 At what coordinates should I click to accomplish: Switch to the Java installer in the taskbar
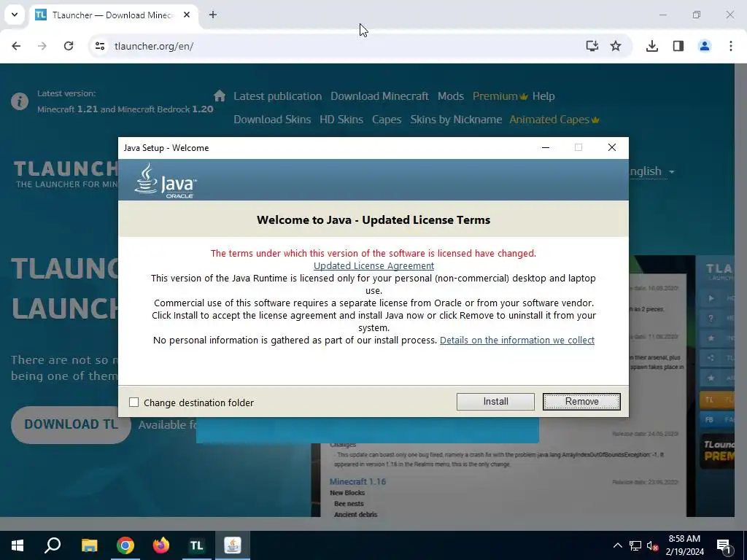coord(233,545)
